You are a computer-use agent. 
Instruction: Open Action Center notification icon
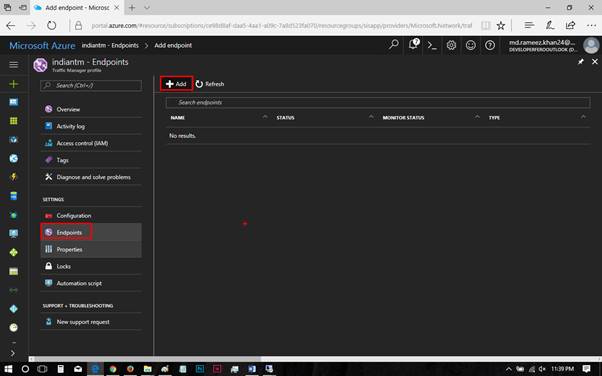tap(586, 369)
